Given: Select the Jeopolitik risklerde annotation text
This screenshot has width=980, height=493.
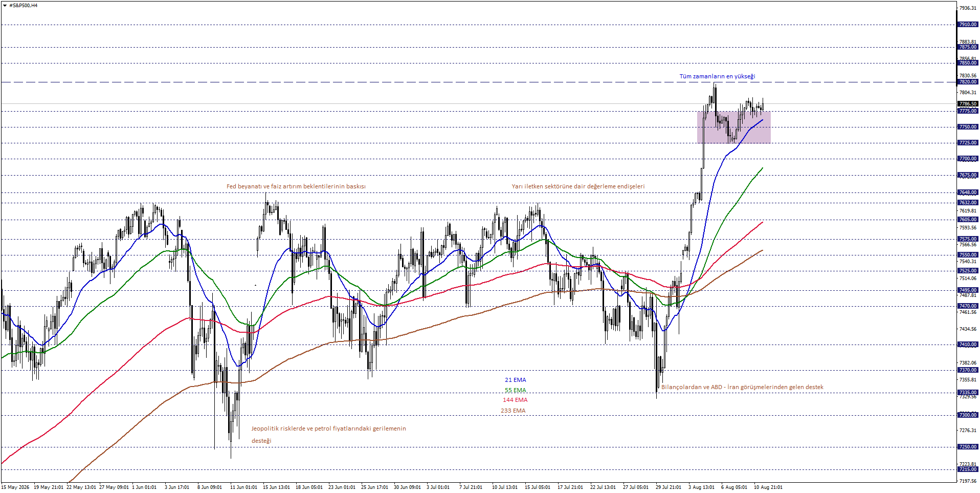Looking at the screenshot, I should point(328,434).
